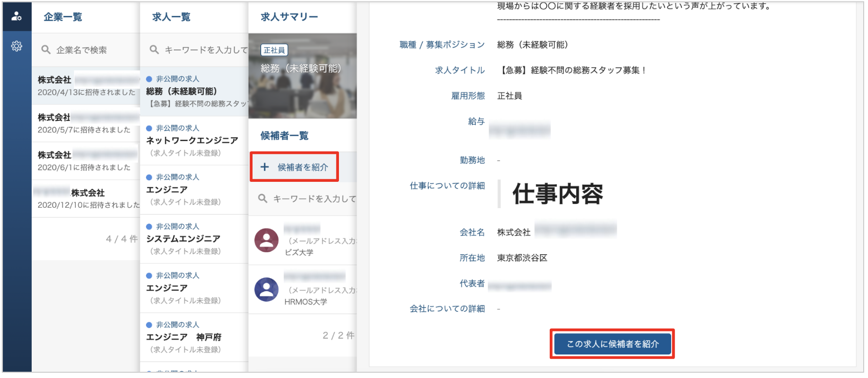The image size is (868, 378).
Task: Click この求人に候補者を紹介 button
Action: click(x=612, y=344)
